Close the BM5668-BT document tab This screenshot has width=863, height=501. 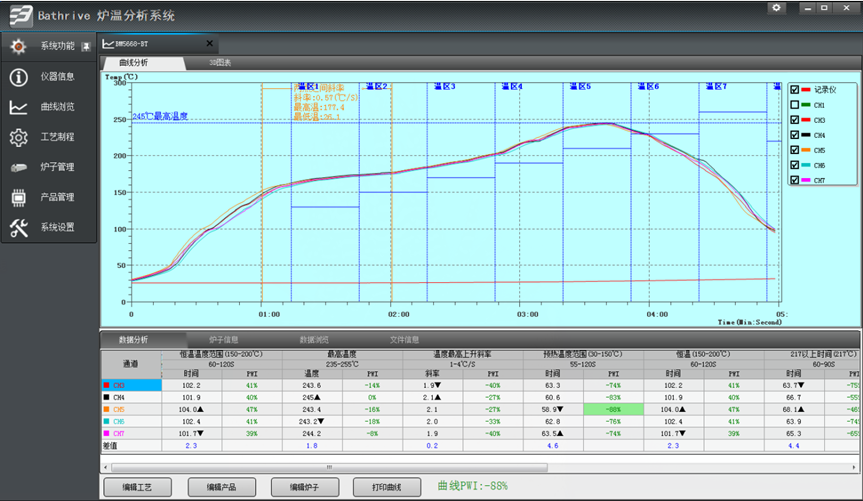(209, 44)
